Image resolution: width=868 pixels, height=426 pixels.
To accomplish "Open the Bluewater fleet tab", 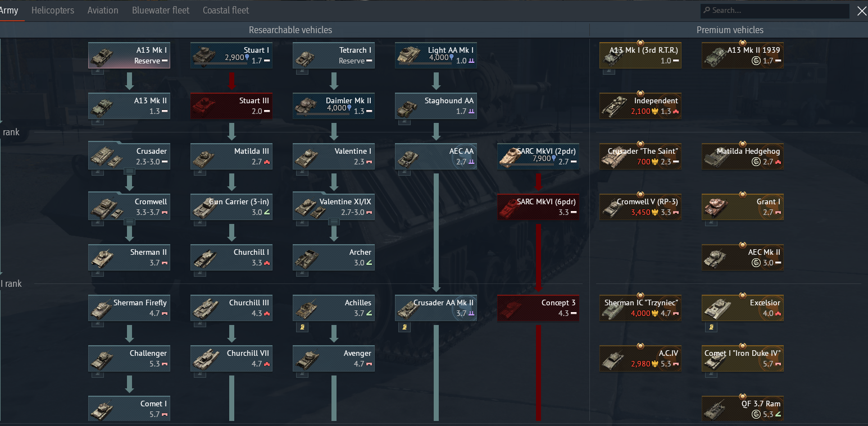I will (x=161, y=10).
